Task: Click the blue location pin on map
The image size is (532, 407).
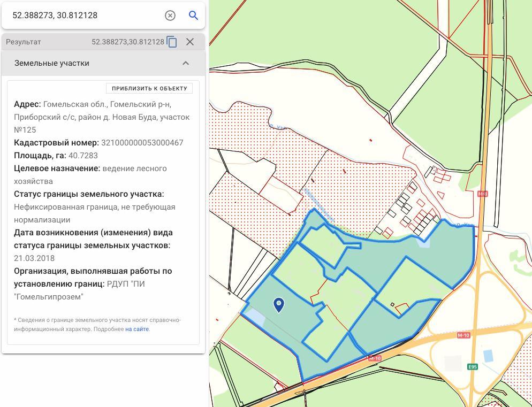Action: pyautogui.click(x=279, y=305)
